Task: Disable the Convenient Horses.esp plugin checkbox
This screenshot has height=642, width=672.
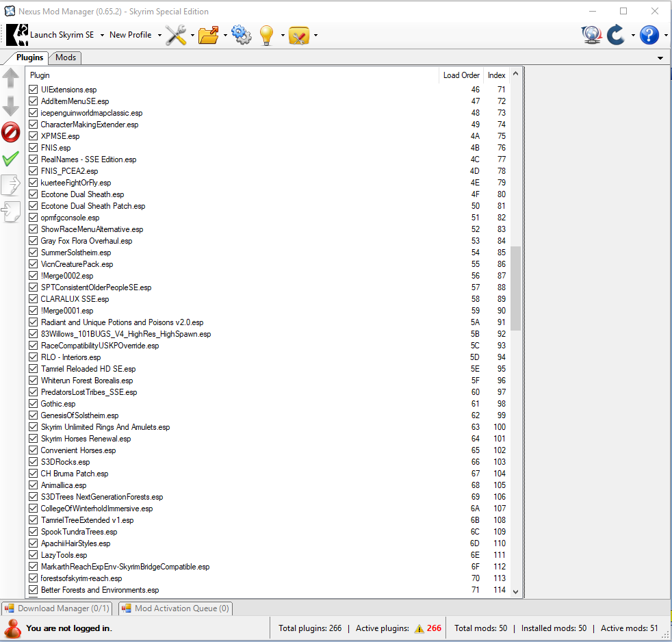Action: pyautogui.click(x=34, y=450)
